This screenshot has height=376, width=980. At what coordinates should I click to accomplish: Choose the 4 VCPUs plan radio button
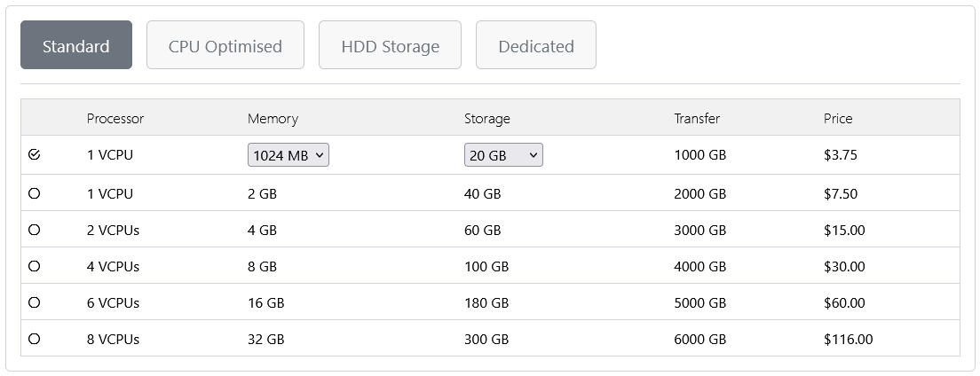coord(35,266)
